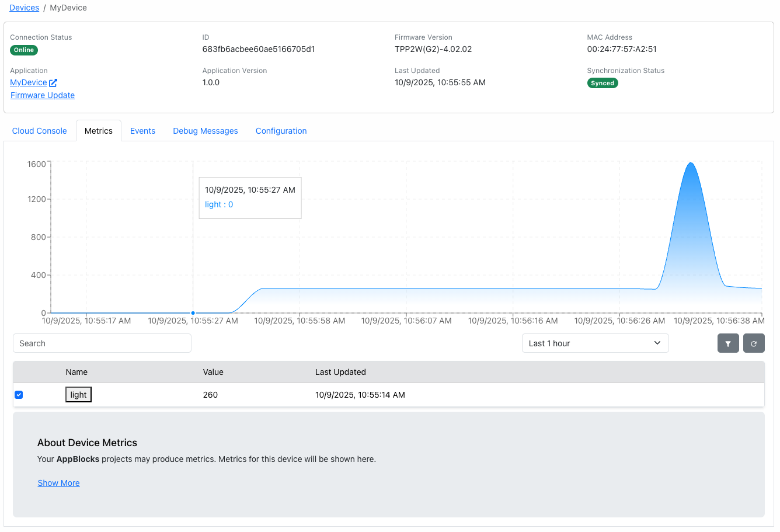Click Show More about device metrics

58,483
